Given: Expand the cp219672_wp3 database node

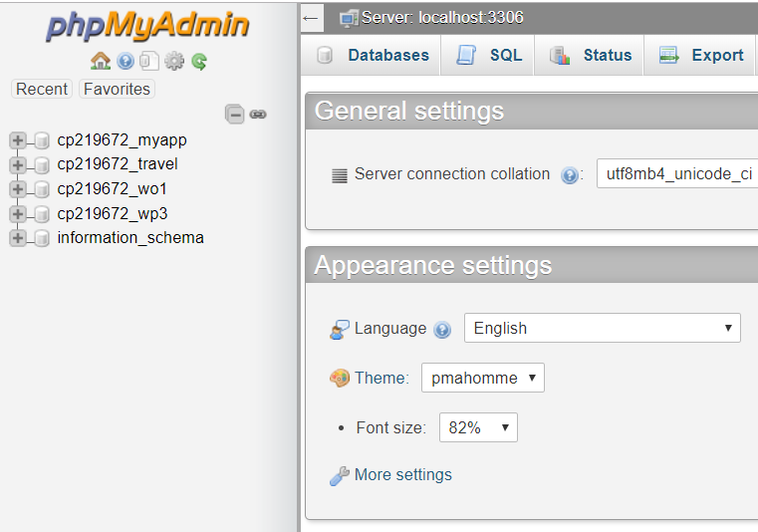Looking at the screenshot, I should click(x=17, y=213).
